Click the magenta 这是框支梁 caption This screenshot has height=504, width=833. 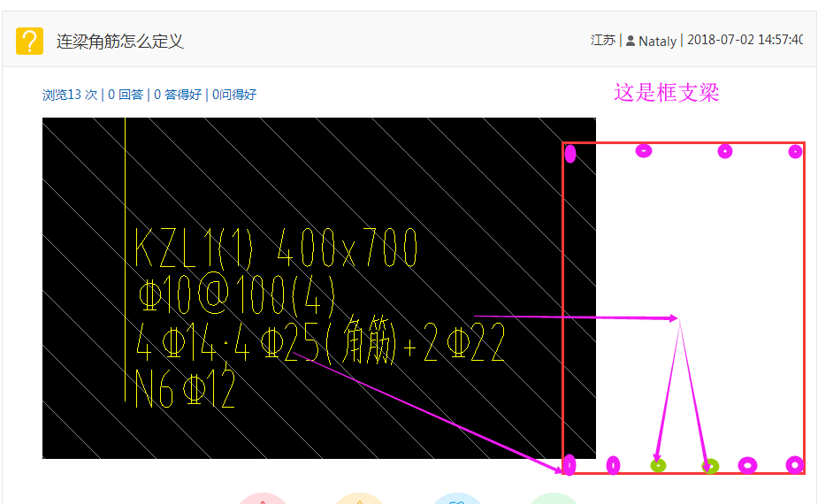(667, 93)
